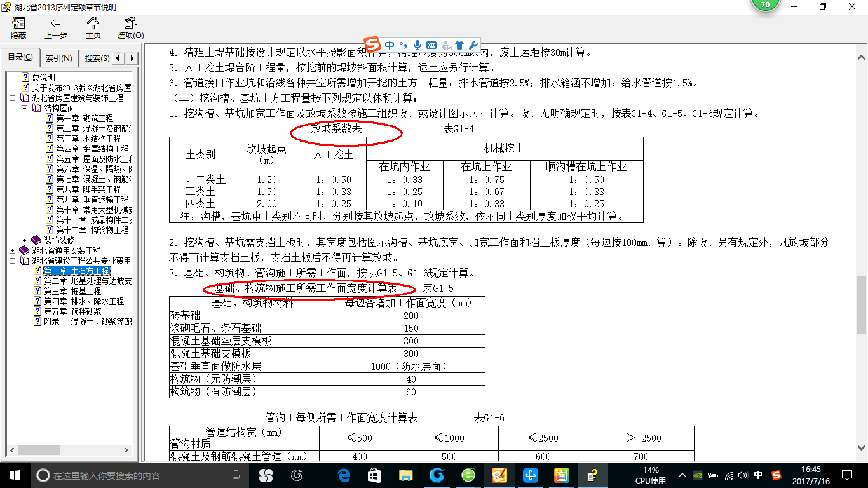Collapse the 湖北省建设工程公共专业费用 node
Image resolution: width=868 pixels, height=488 pixels.
(13, 261)
